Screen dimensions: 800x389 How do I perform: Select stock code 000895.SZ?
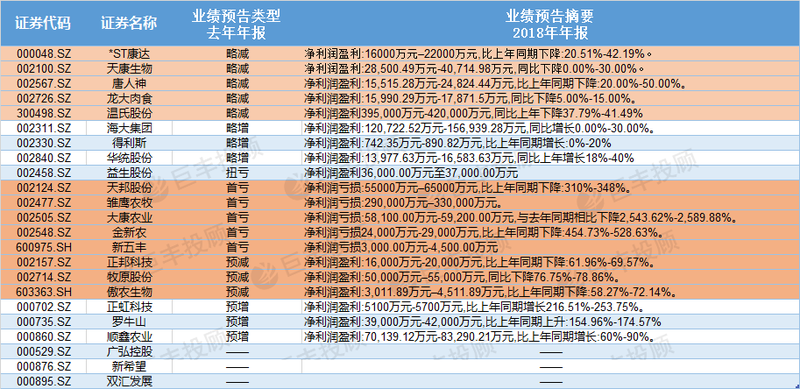click(43, 381)
